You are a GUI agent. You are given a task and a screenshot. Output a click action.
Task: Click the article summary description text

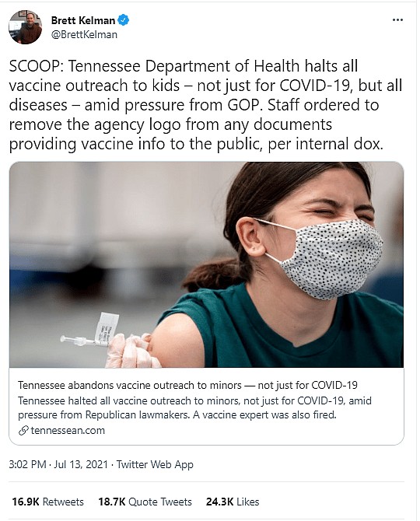click(194, 407)
